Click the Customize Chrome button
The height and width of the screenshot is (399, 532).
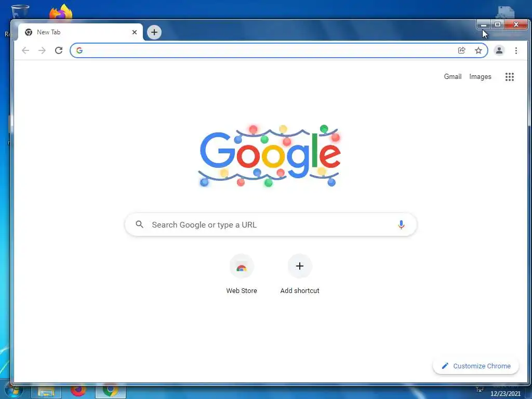[x=476, y=366]
